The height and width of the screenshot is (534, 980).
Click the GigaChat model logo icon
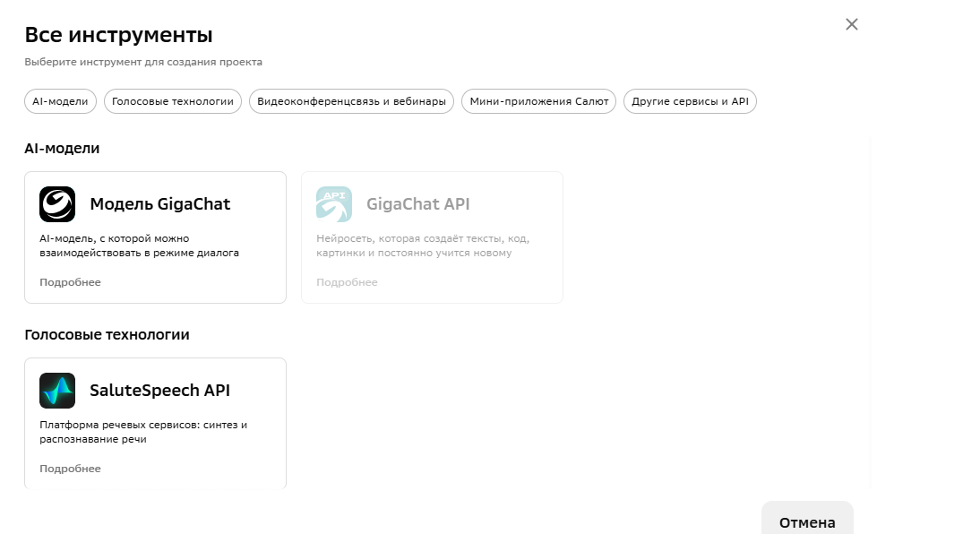coord(57,204)
